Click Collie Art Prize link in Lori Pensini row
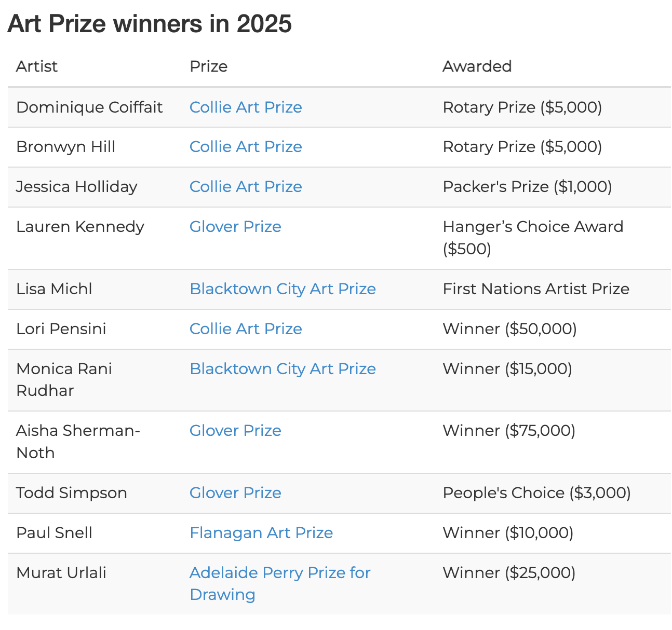Image resolution: width=672 pixels, height=630 pixels. pos(245,329)
